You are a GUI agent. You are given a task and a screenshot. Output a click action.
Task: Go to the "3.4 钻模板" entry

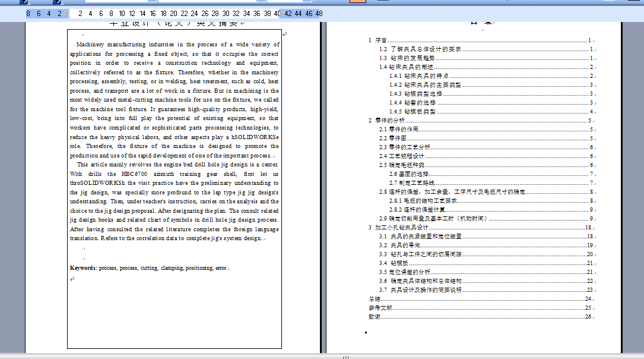(486, 263)
